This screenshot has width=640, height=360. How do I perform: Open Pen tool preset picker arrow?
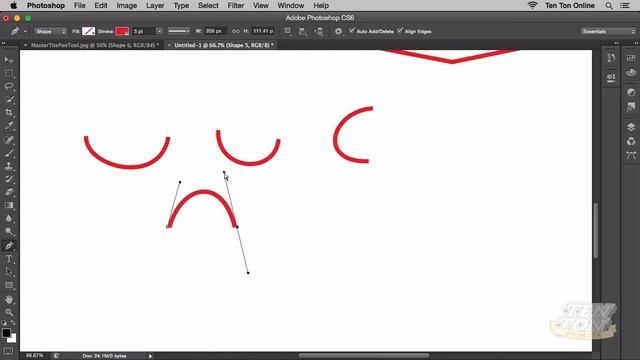point(25,31)
